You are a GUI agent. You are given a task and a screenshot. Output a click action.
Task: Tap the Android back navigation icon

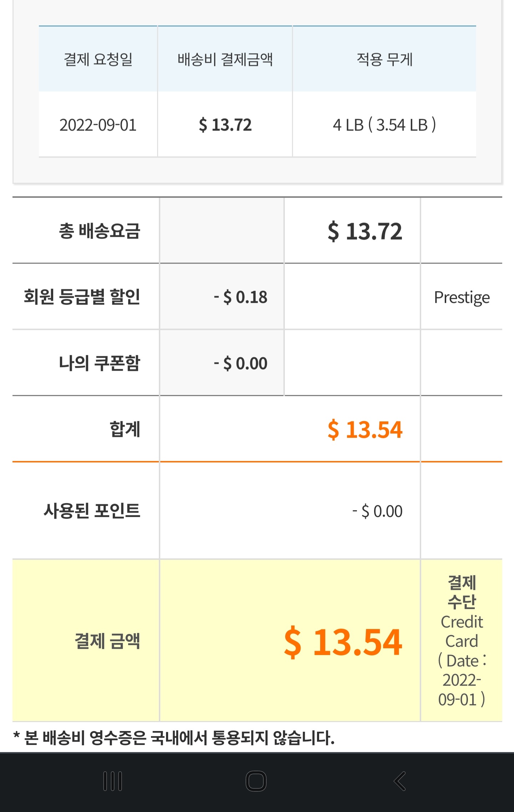(x=400, y=781)
